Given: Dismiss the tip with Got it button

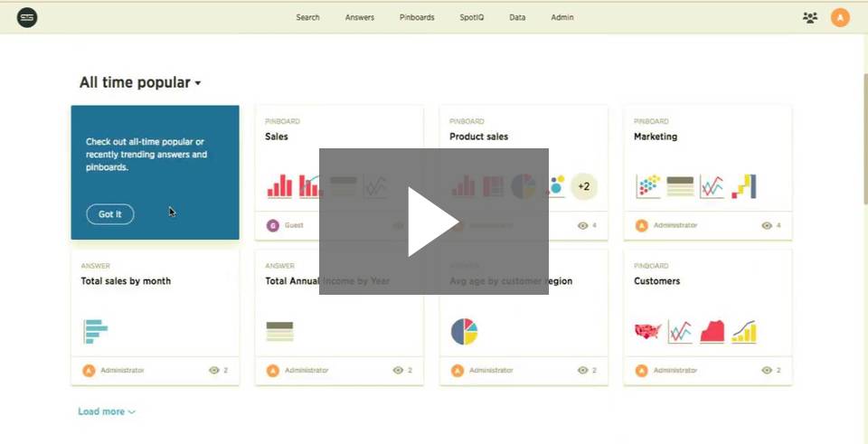Looking at the screenshot, I should tap(109, 214).
